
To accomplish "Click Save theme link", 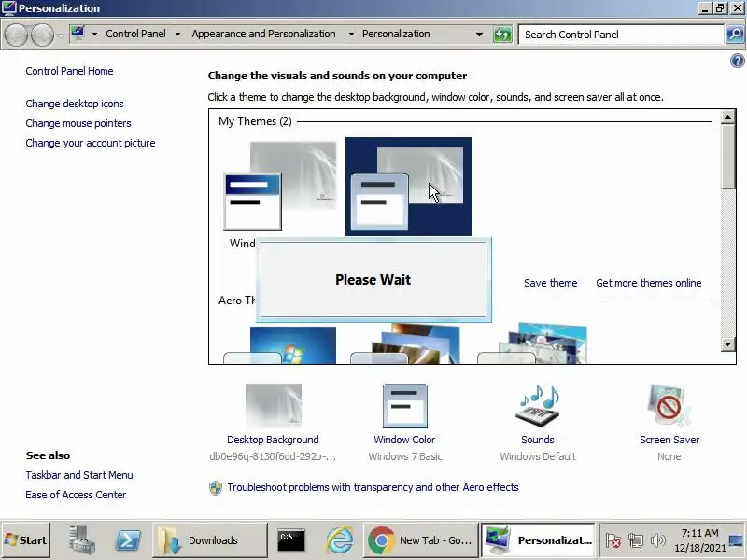I will (551, 283).
